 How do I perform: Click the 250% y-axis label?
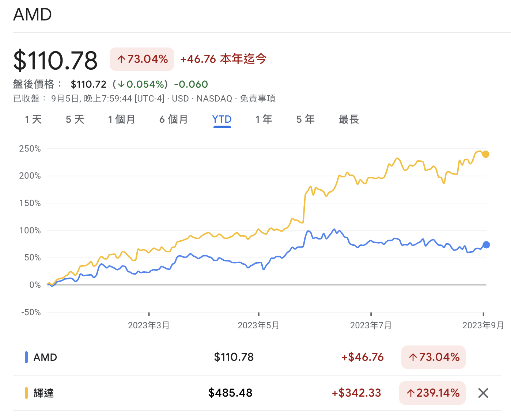point(30,149)
